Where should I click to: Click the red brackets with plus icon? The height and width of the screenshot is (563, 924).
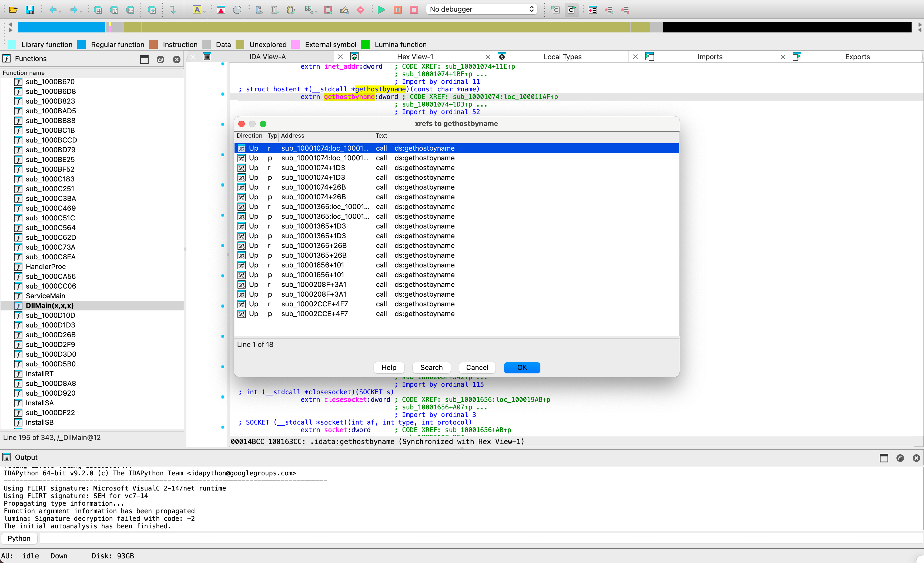[x=328, y=10]
